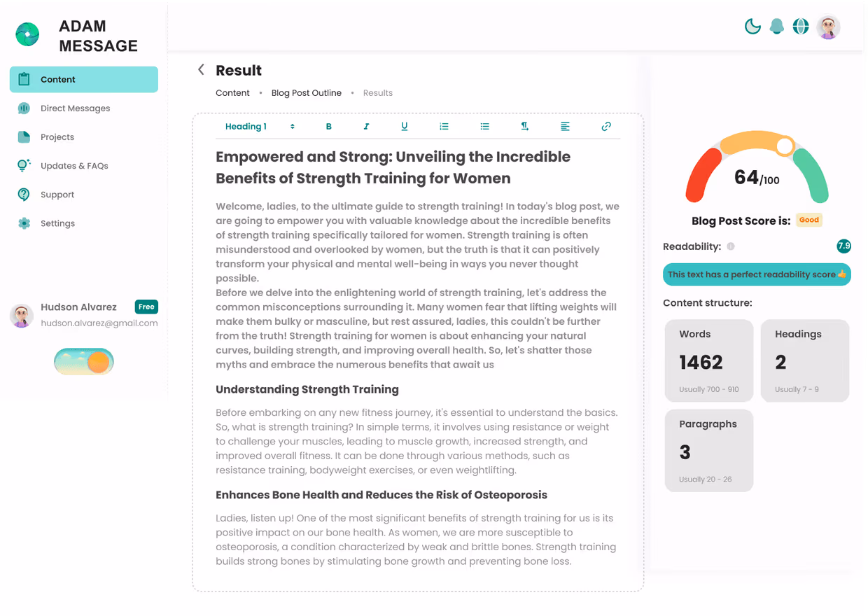Click the Underline toolbar icon
The width and height of the screenshot is (868, 616).
click(404, 127)
